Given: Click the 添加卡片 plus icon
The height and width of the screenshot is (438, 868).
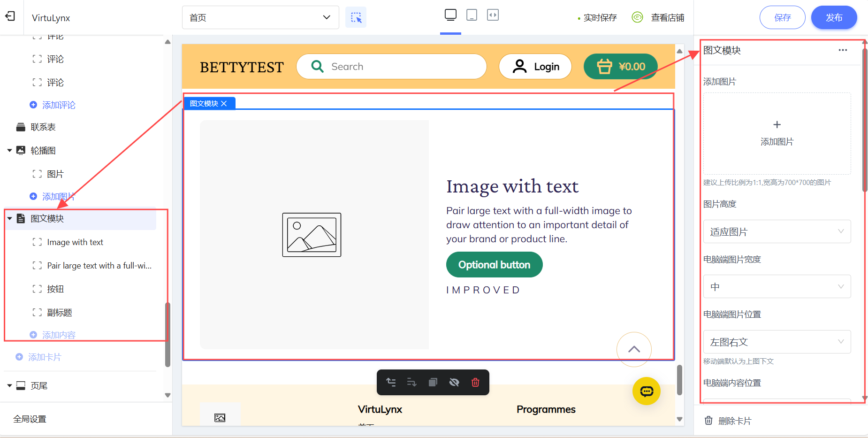Looking at the screenshot, I should [x=19, y=357].
